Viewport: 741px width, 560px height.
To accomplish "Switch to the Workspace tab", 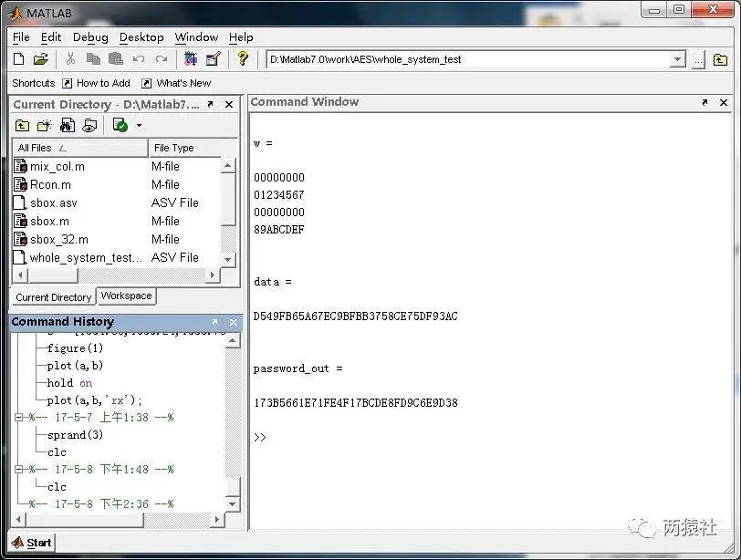I will [x=126, y=296].
